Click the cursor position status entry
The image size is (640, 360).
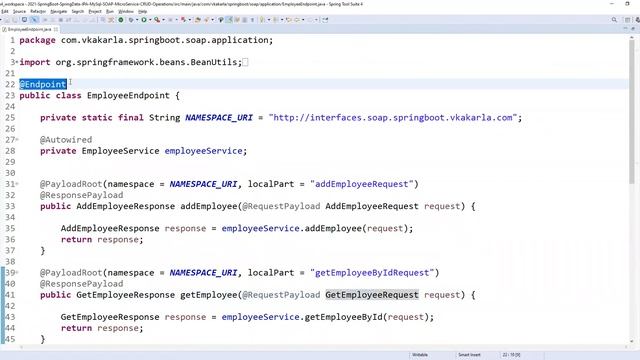coord(511,355)
